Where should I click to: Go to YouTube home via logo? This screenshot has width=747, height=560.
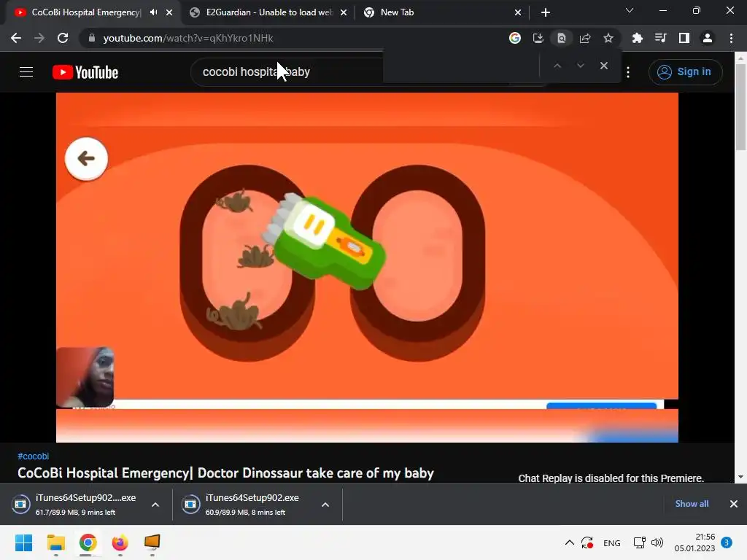pyautogui.click(x=85, y=72)
